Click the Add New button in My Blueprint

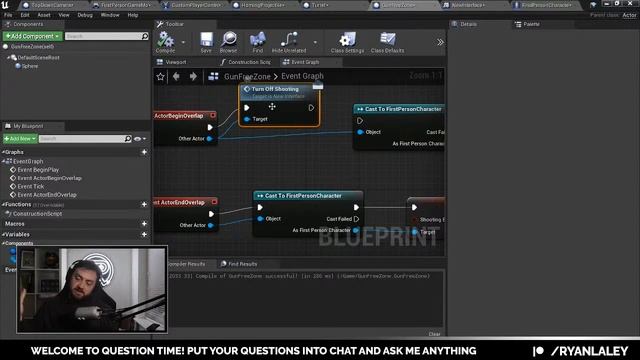click(20, 139)
